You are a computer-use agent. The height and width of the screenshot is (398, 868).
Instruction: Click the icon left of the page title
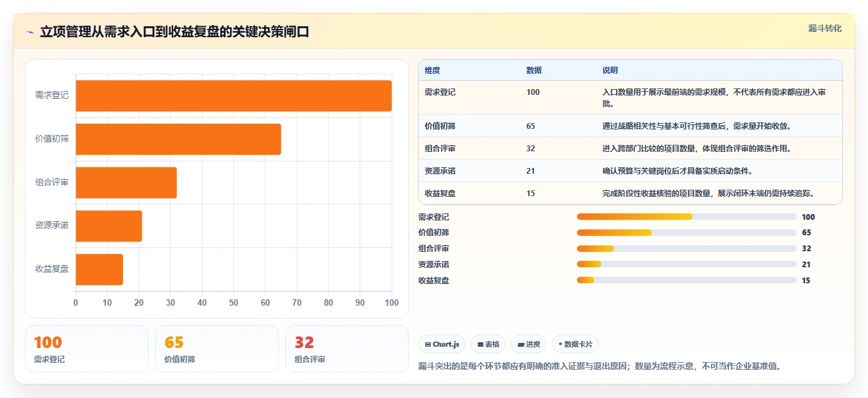30,32
